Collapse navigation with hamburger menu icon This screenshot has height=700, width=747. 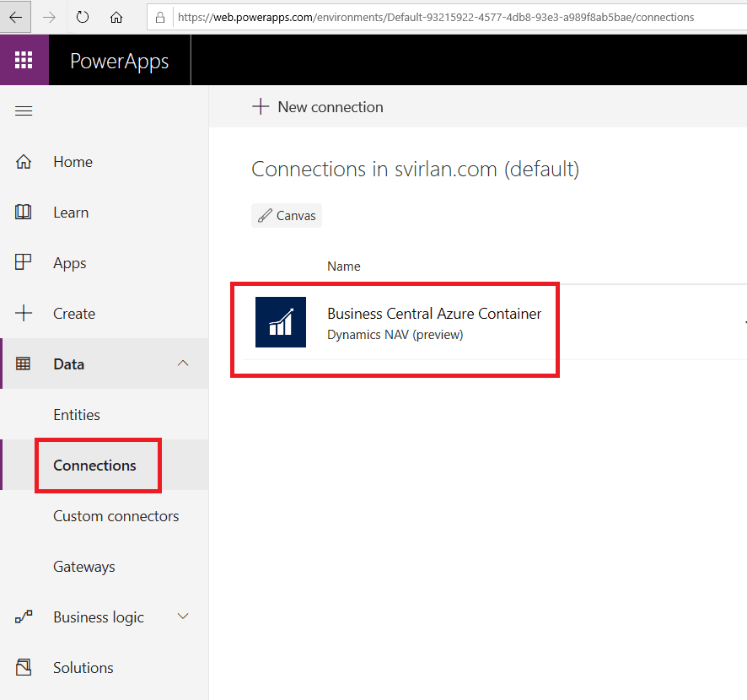(x=24, y=111)
